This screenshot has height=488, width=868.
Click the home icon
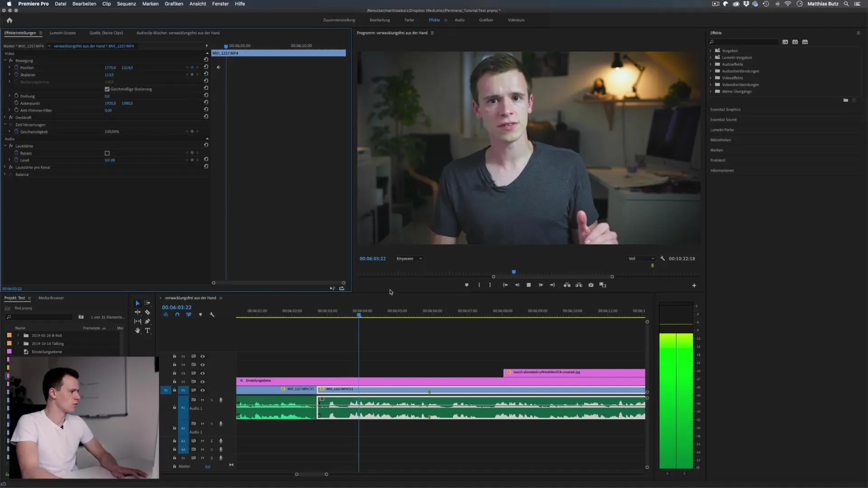[9, 20]
